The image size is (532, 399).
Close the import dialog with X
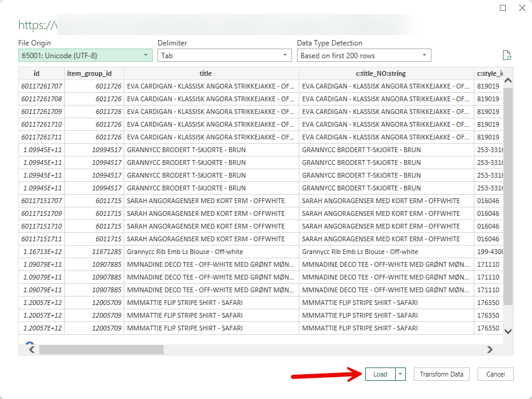pyautogui.click(x=522, y=8)
